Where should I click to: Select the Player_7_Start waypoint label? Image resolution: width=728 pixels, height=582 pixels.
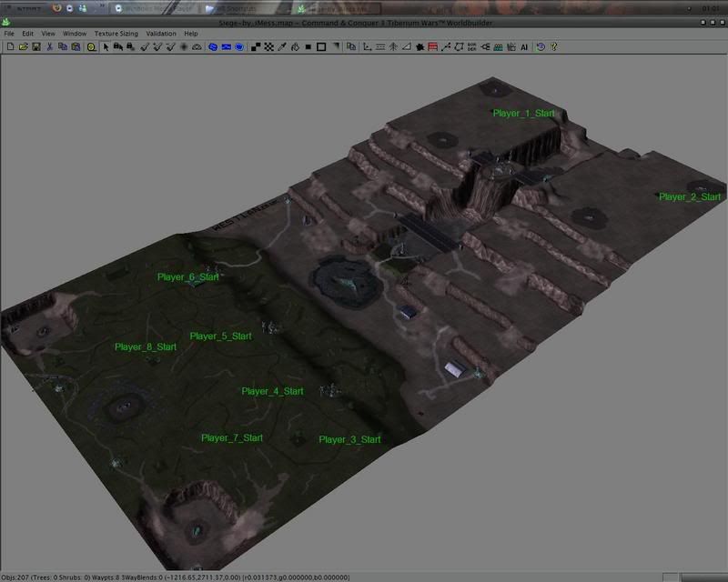[x=232, y=438]
